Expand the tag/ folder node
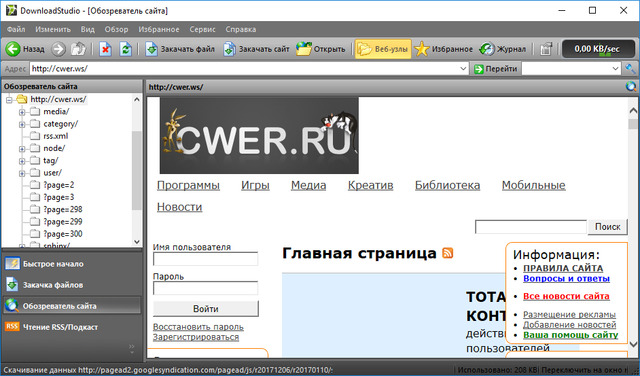Viewport: 640px width, 376px height. (x=22, y=161)
